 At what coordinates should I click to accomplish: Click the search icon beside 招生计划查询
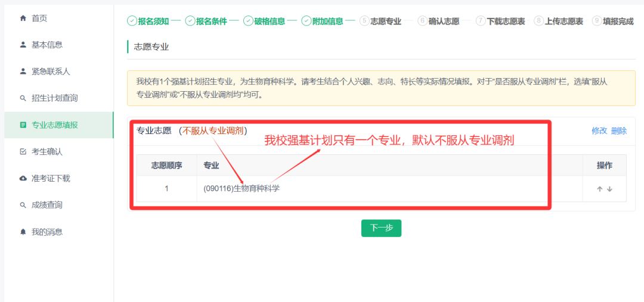tap(23, 98)
